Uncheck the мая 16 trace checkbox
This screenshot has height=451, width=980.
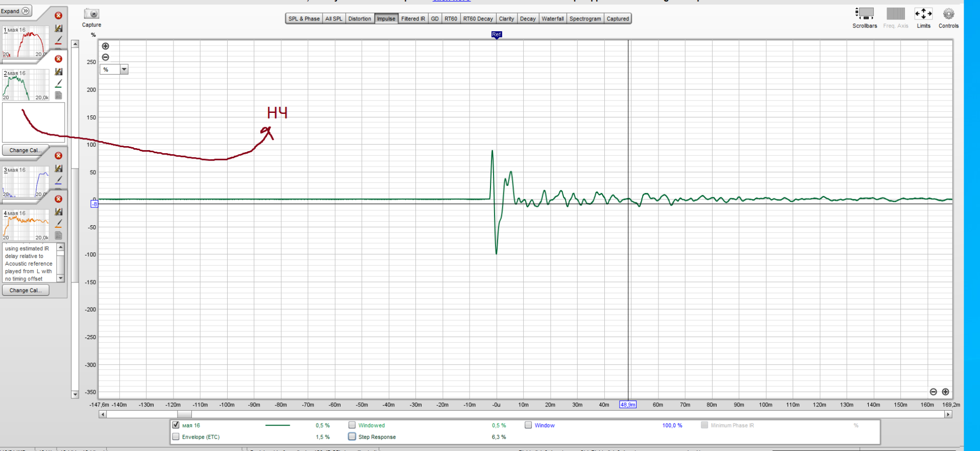pyautogui.click(x=176, y=425)
